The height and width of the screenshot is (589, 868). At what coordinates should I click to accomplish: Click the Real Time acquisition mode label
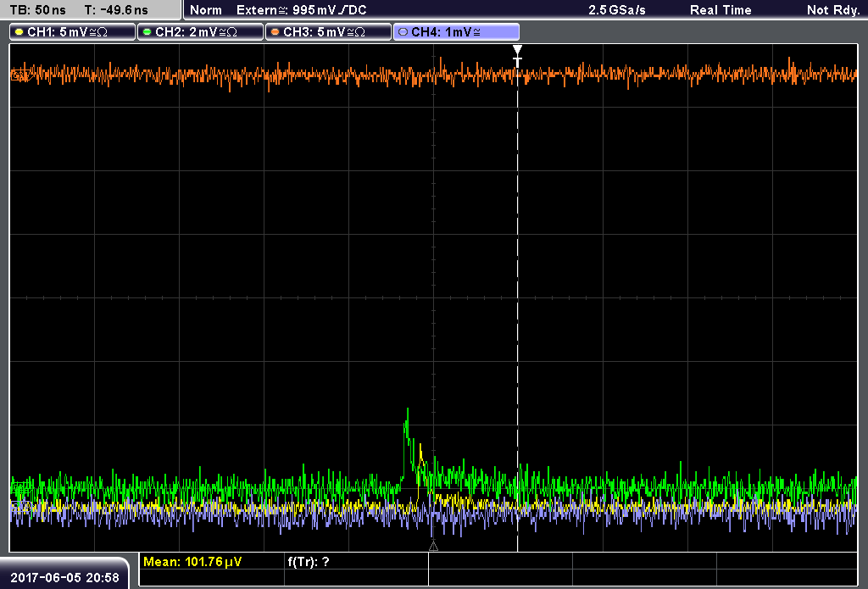pos(721,10)
